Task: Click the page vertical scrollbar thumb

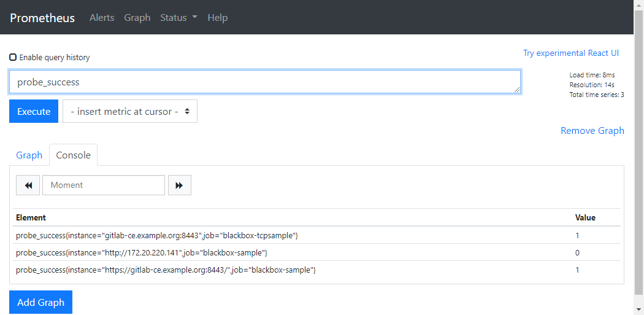Action: [638, 152]
